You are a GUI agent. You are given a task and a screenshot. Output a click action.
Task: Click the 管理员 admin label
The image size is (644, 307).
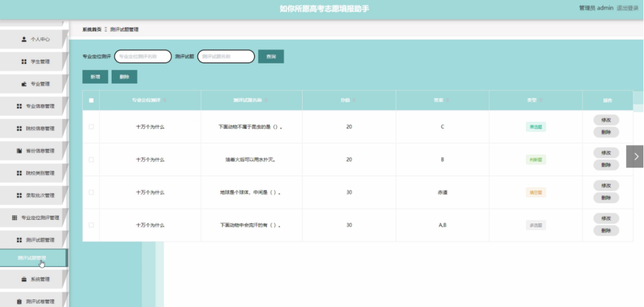point(596,8)
